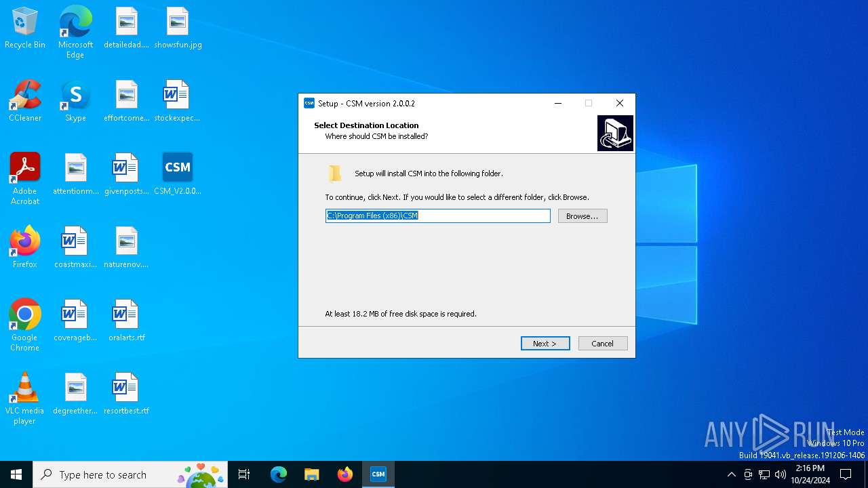The width and height of the screenshot is (868, 488).
Task: Close the CSM Setup window
Action: point(620,103)
